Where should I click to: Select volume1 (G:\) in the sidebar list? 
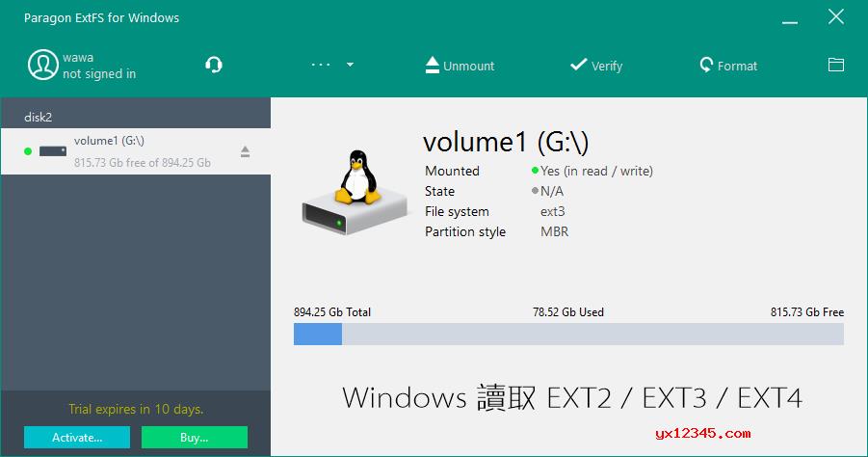pos(136,151)
